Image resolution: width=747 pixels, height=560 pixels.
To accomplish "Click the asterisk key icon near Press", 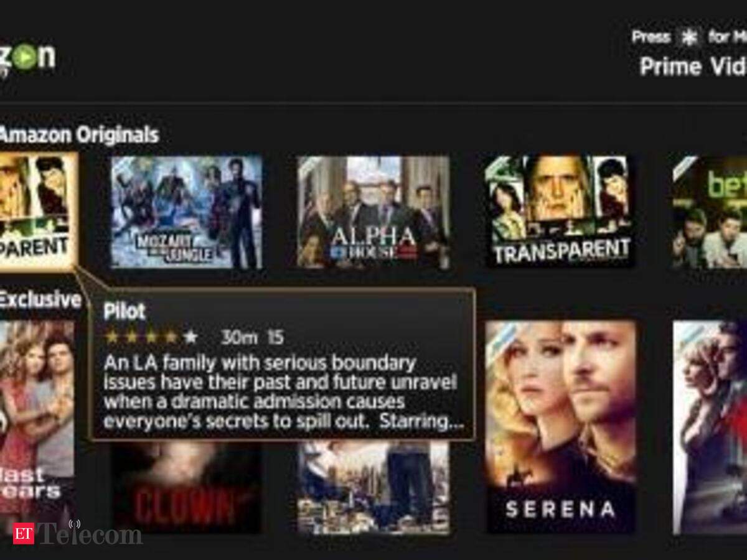I will (x=688, y=39).
